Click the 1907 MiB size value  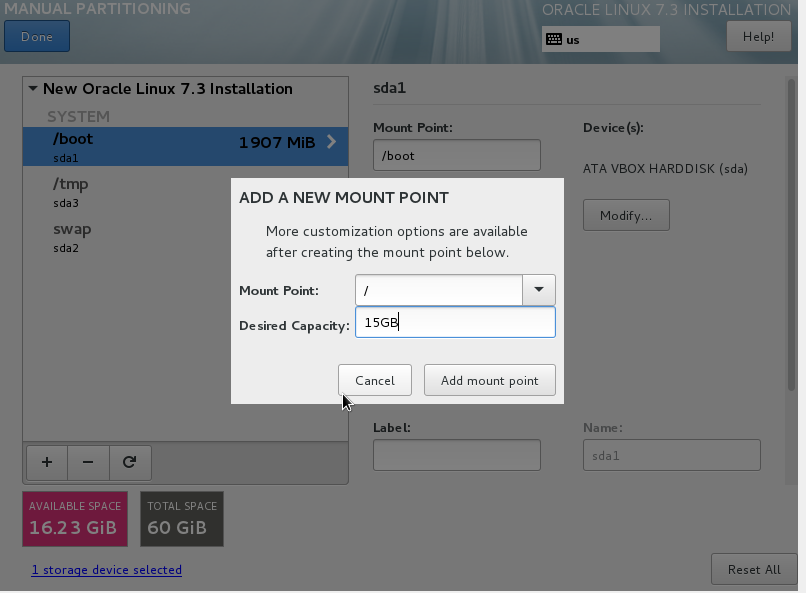277,142
